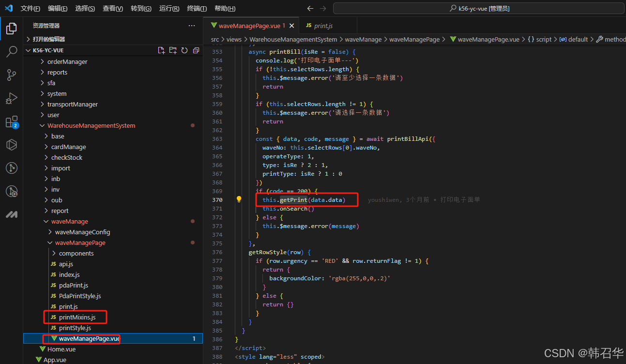Click New File icon in explorer header

[x=162, y=50]
